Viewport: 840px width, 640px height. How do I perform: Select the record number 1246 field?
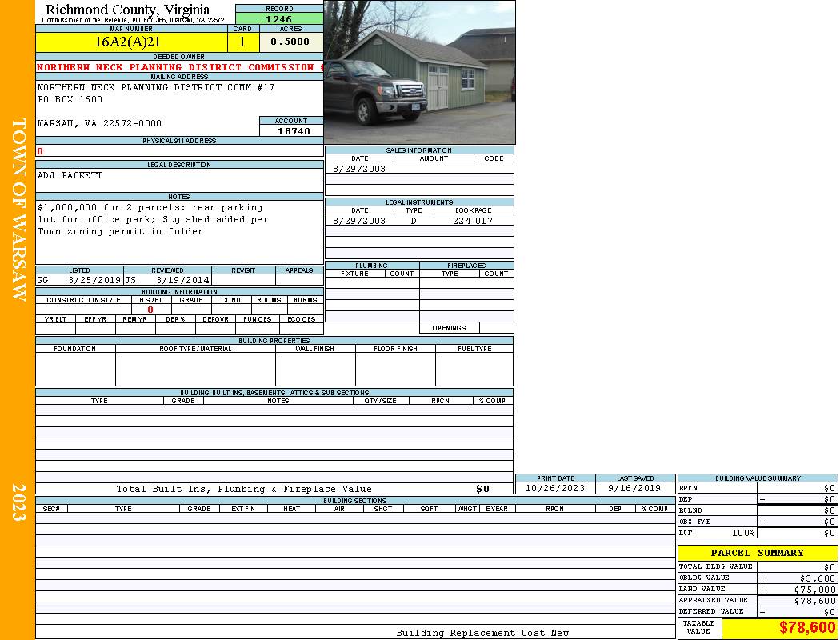coord(278,18)
